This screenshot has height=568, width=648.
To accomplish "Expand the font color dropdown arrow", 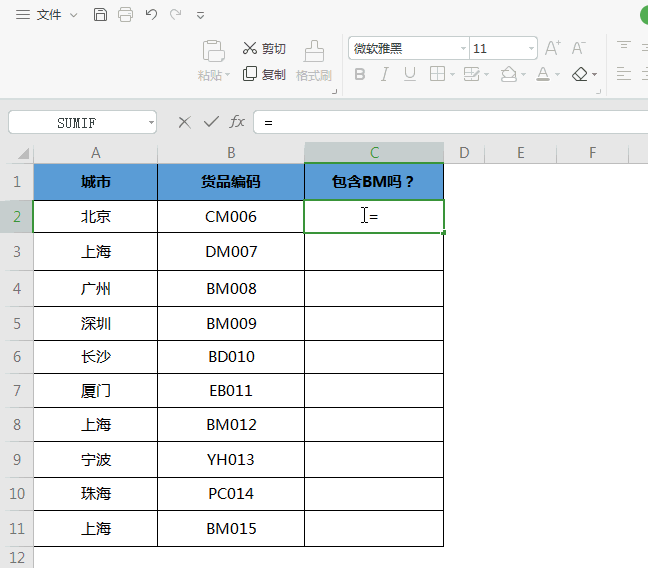I will (x=557, y=75).
